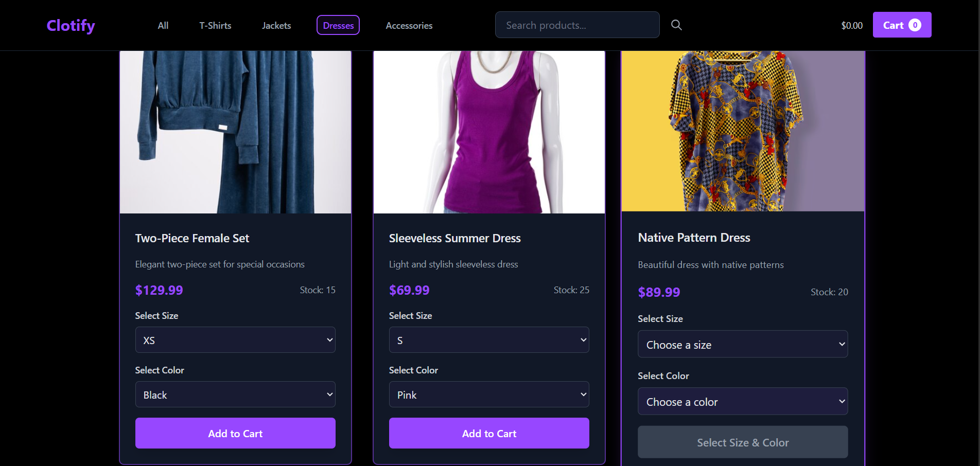This screenshot has width=980, height=466.
Task: Switch to the All category tab
Action: [163, 25]
